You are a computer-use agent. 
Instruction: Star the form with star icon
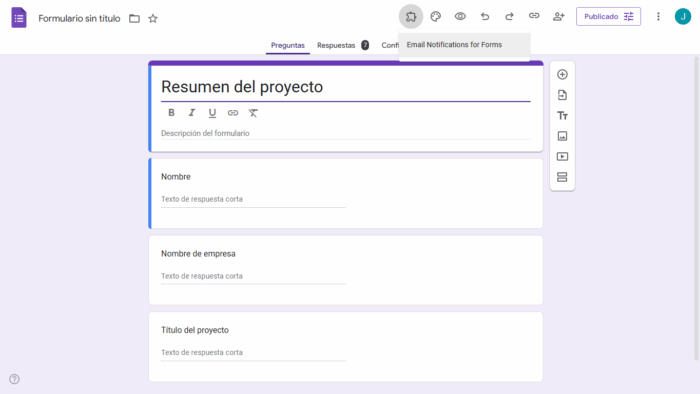click(153, 18)
